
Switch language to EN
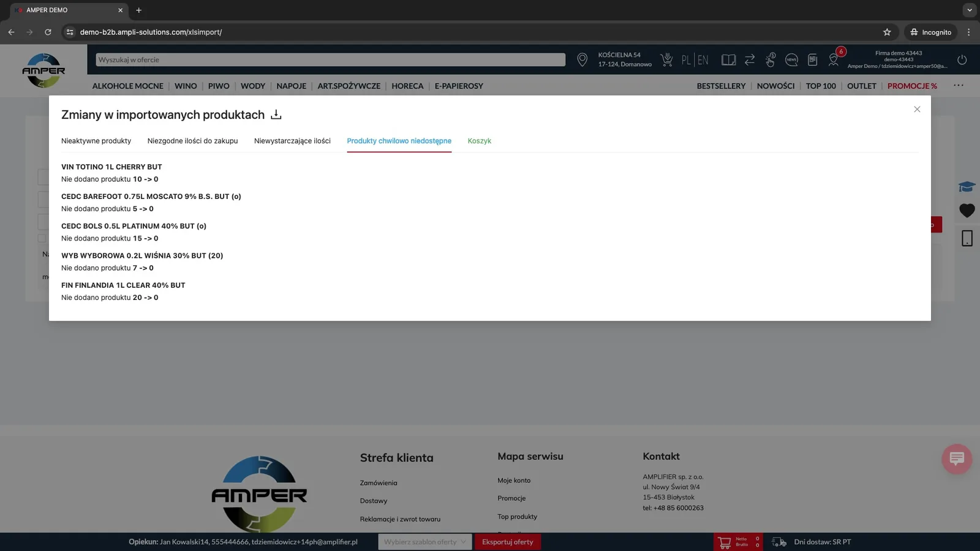click(x=703, y=60)
